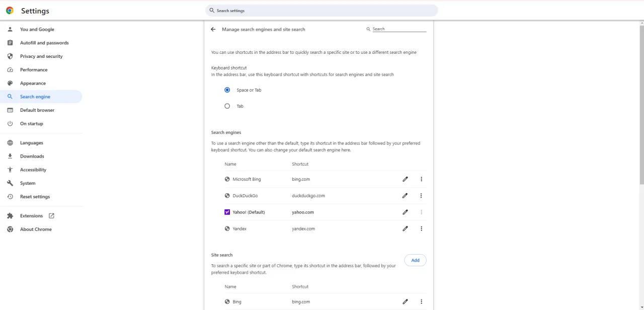Select the Tab keyboard shortcut option
644x310 pixels.
tap(227, 106)
